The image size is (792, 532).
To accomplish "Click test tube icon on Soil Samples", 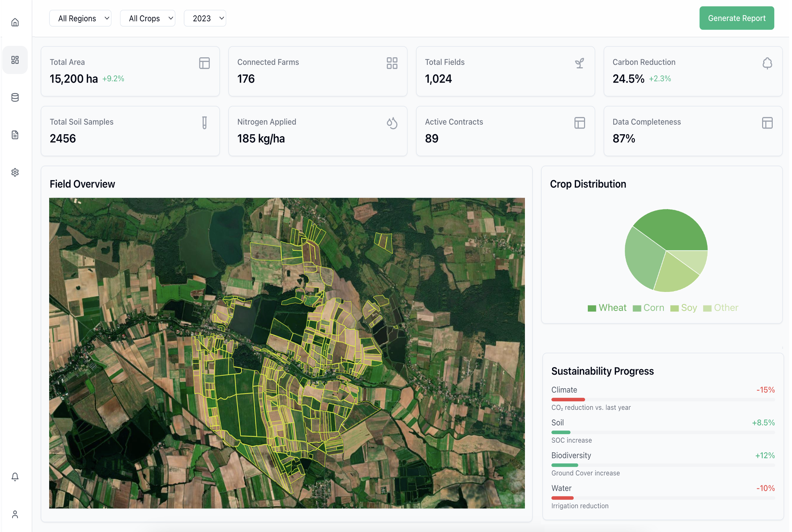I will (204, 123).
